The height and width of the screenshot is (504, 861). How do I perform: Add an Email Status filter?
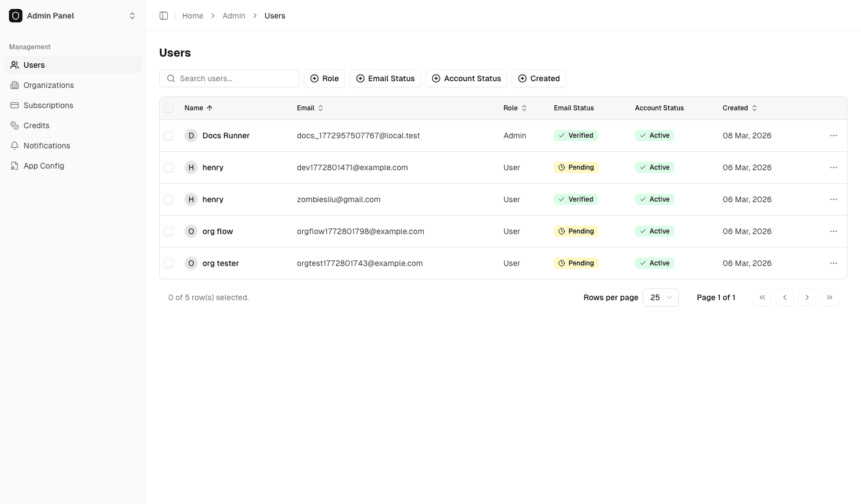385,78
